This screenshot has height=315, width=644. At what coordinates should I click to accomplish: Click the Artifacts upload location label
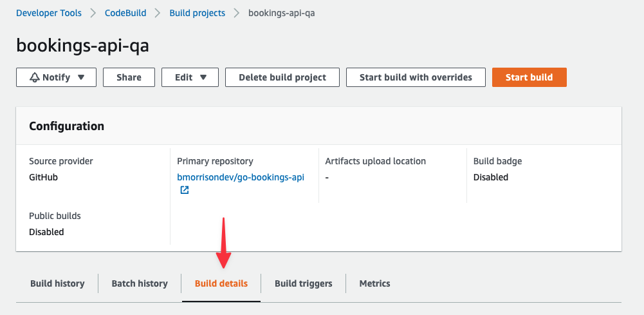point(375,161)
